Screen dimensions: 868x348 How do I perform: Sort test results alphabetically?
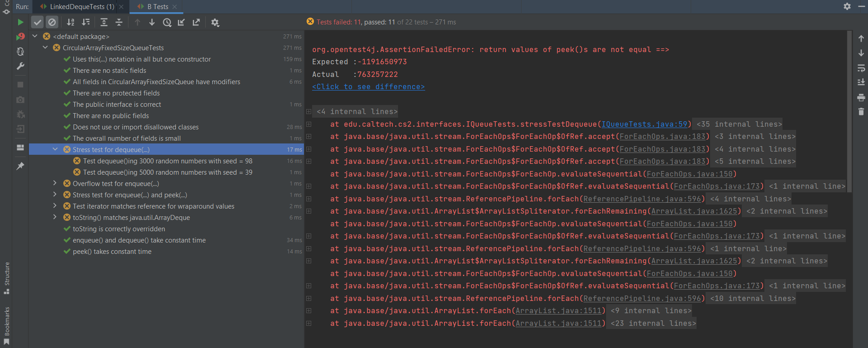click(x=71, y=22)
